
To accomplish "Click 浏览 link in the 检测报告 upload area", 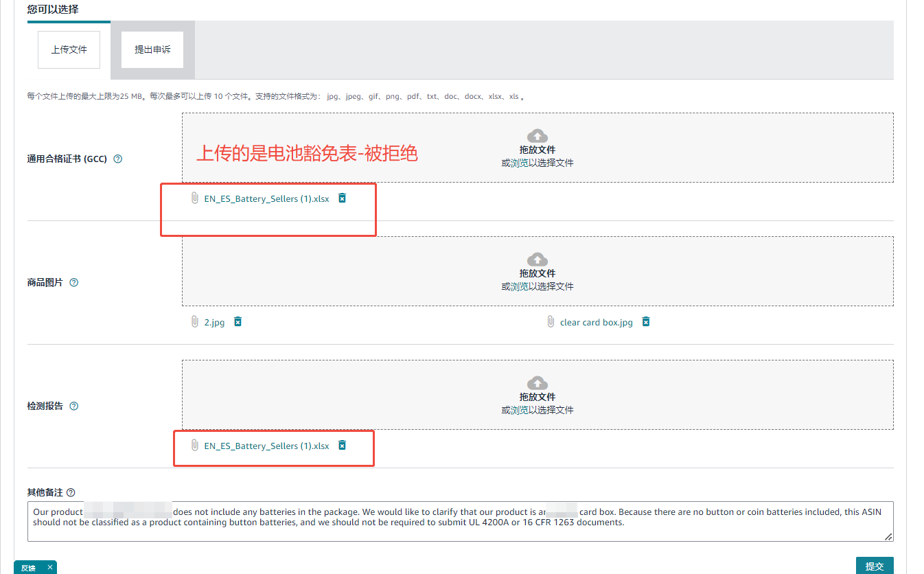I will pos(519,410).
